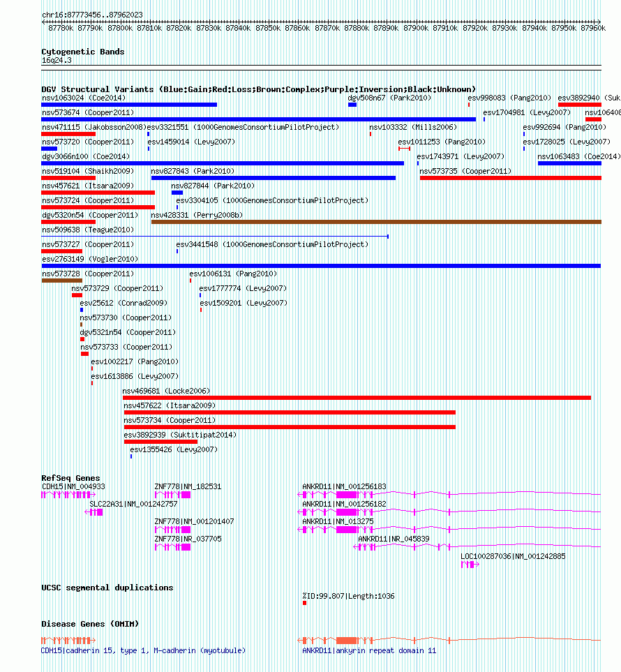The width and height of the screenshot is (621, 672).
Task: Select the RefSeq Genes track title
Action: pos(70,478)
